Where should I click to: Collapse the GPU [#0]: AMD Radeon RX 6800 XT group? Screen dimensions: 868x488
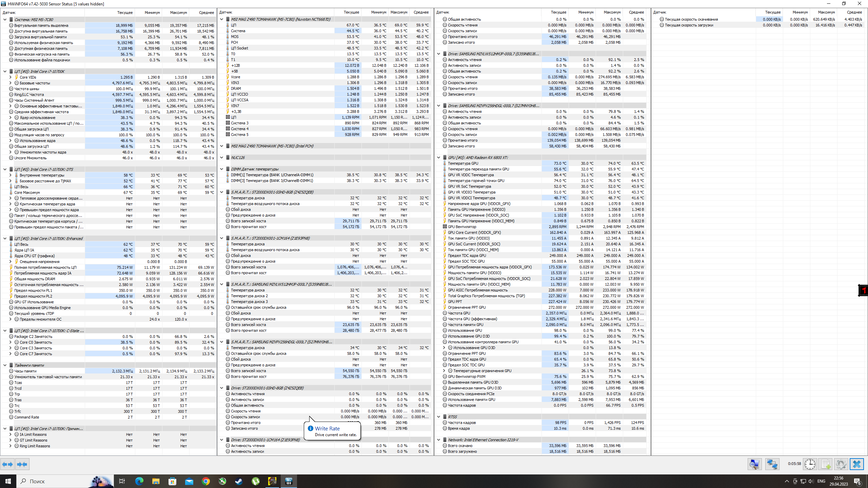click(x=439, y=158)
